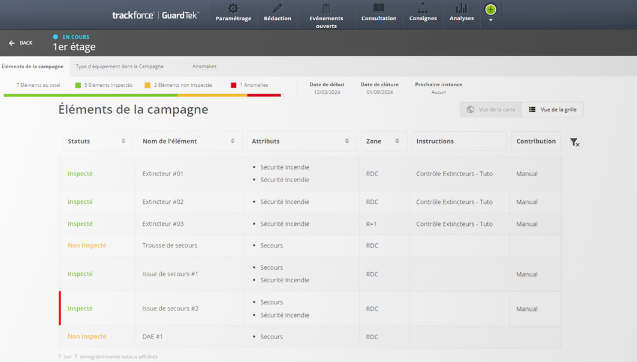Click Manual contribution of Extincteur #02
The height and width of the screenshot is (362, 637).
pos(527,202)
